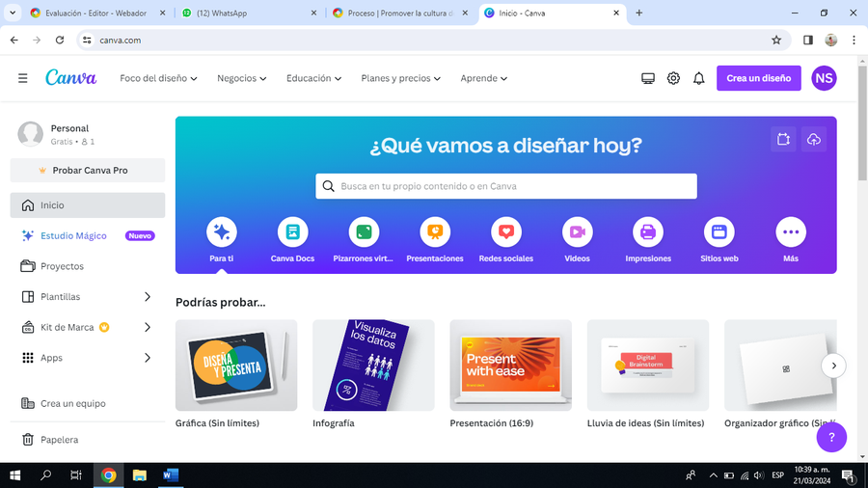This screenshot has height=488, width=868.
Task: Select the Redes sociales icon
Action: point(506,231)
